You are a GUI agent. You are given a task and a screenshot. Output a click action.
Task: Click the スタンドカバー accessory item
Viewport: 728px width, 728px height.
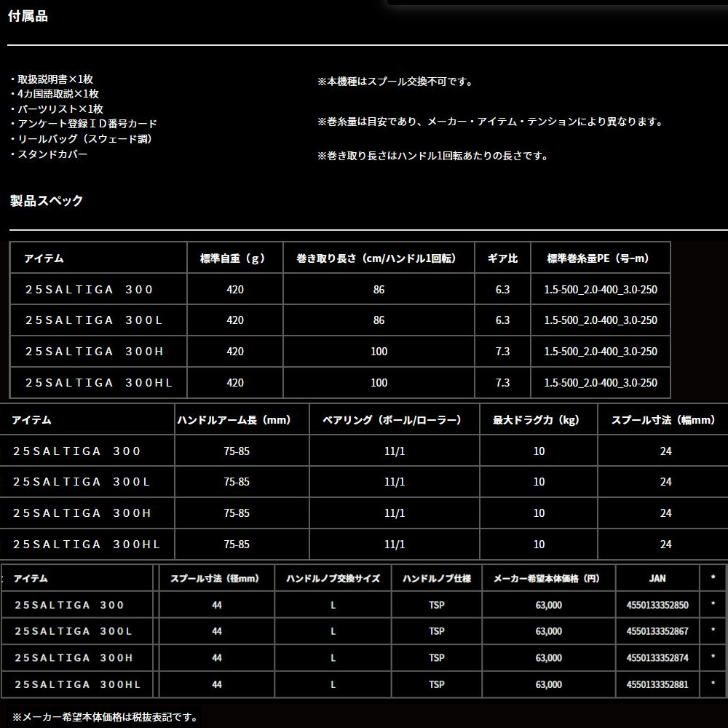click(51, 155)
